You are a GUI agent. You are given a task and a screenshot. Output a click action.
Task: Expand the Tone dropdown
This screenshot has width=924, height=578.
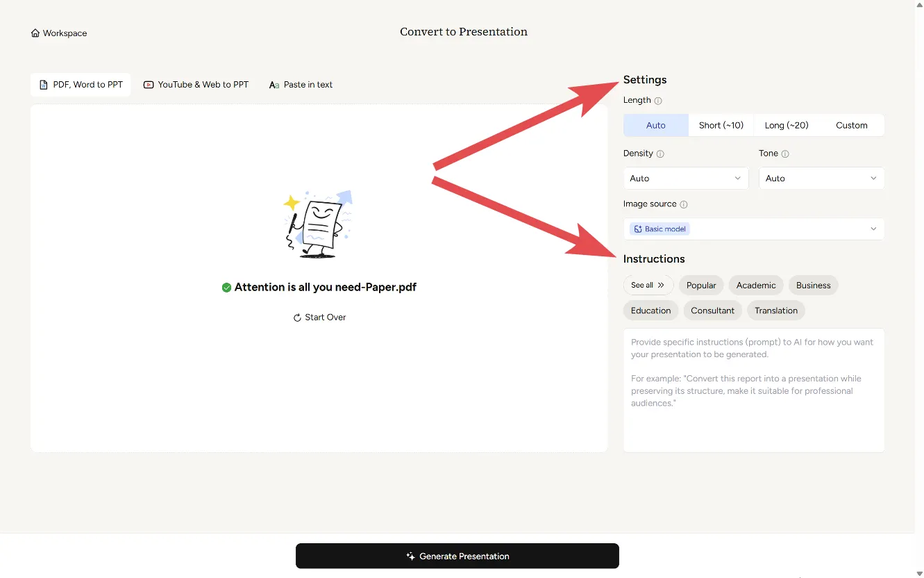point(821,179)
